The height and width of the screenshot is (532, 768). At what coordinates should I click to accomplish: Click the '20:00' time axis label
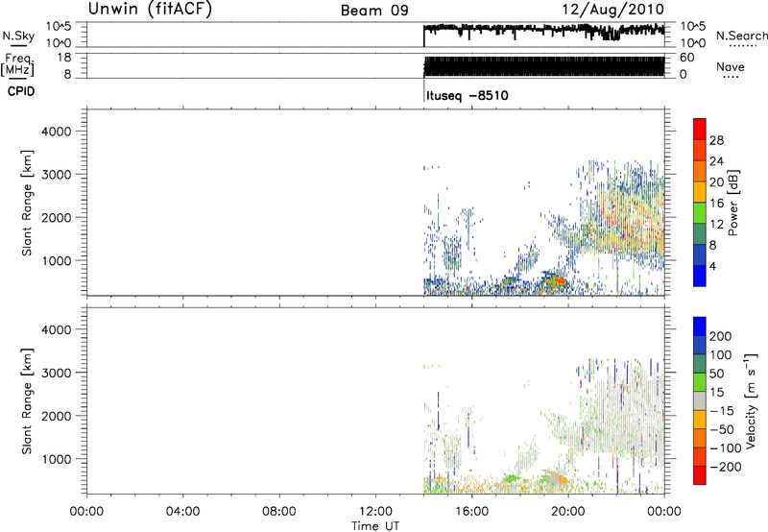pyautogui.click(x=567, y=512)
